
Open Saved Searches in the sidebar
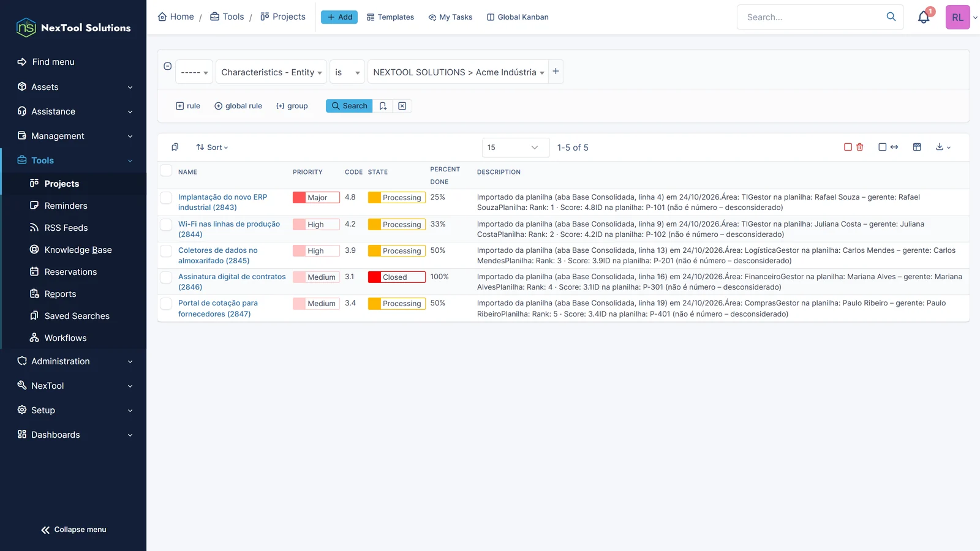[77, 316]
